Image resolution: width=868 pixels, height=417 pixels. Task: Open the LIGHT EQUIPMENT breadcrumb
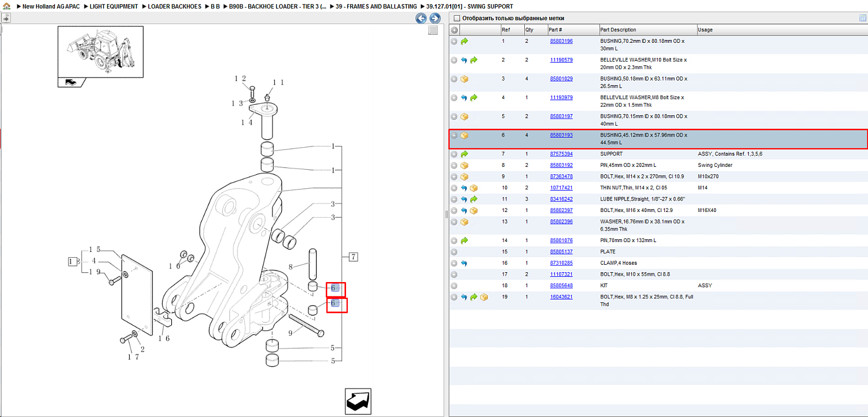(114, 6)
